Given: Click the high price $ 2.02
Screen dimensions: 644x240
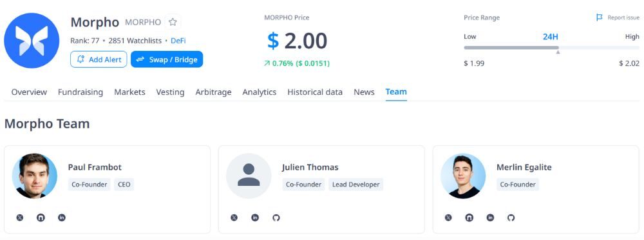Looking at the screenshot, I should 629,63.
